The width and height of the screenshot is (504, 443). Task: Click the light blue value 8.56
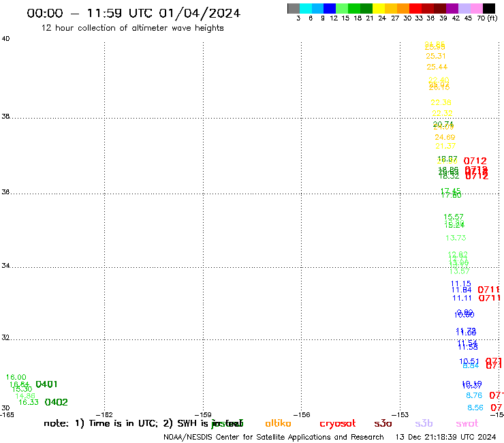pos(475,408)
